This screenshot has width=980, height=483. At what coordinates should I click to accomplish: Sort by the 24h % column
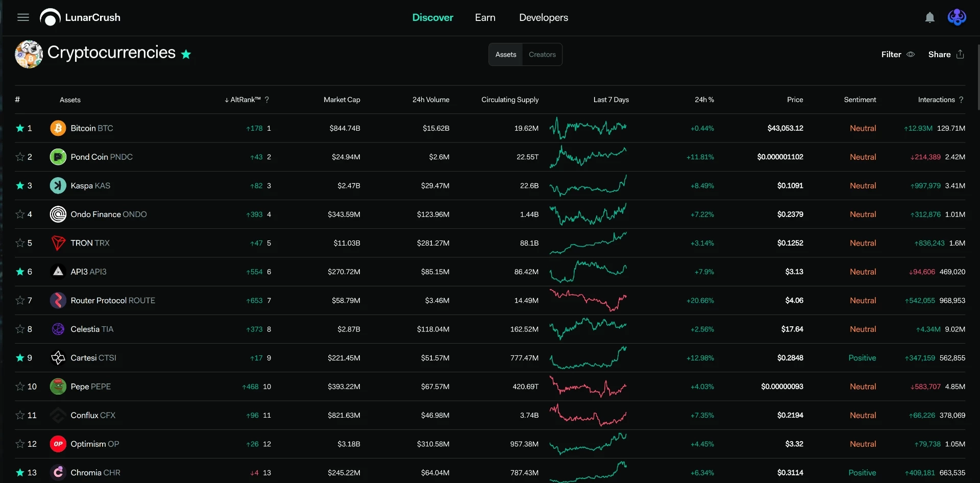[x=704, y=100]
